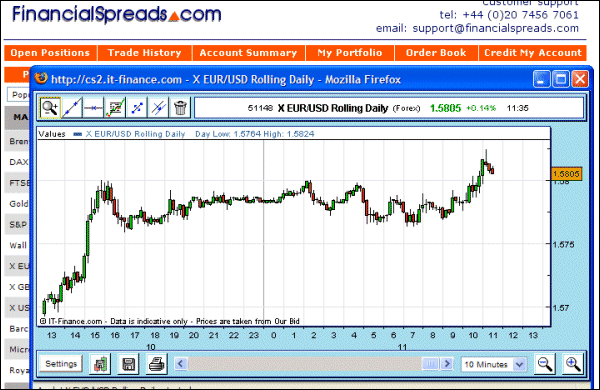600x390 pixels.
Task: Click the Gold row in background market list
Action: pos(17,204)
